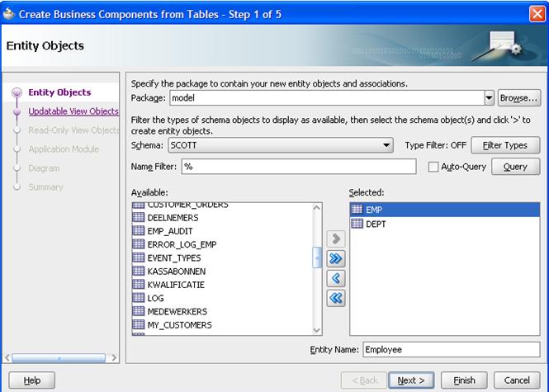
Task: Click the Browse button for package
Action: pyautogui.click(x=519, y=98)
